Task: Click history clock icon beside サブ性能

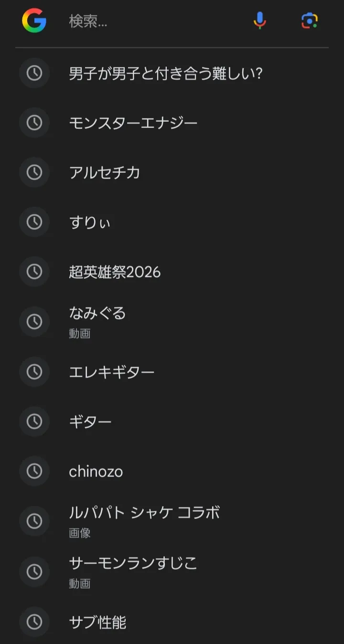Action: (34, 622)
